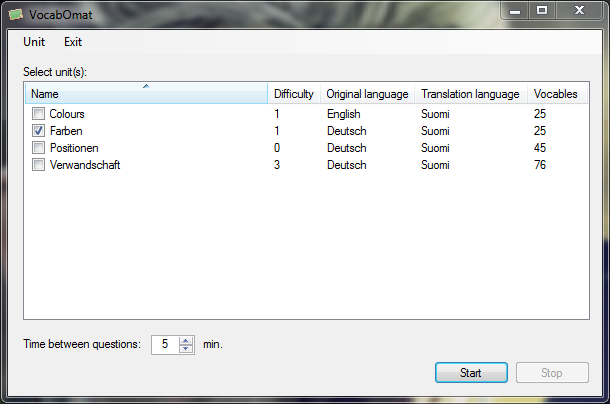Screen dimensions: 610x404
Task: Select the Farben row name
Action: pos(66,131)
